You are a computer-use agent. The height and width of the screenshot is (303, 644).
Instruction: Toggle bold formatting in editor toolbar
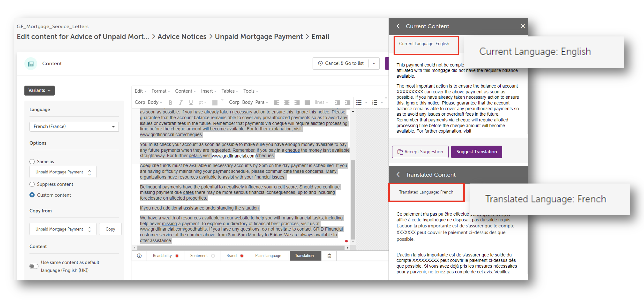[170, 102]
